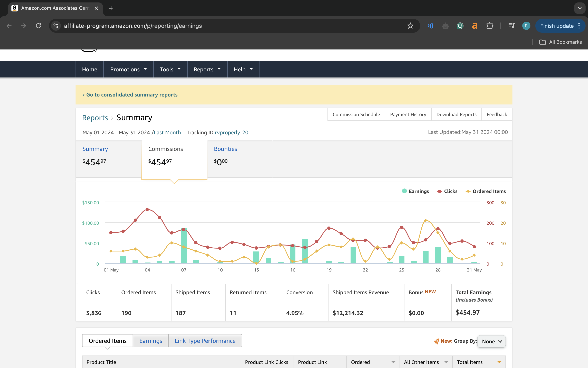Toggle Earnings series in chart legend

(415, 191)
